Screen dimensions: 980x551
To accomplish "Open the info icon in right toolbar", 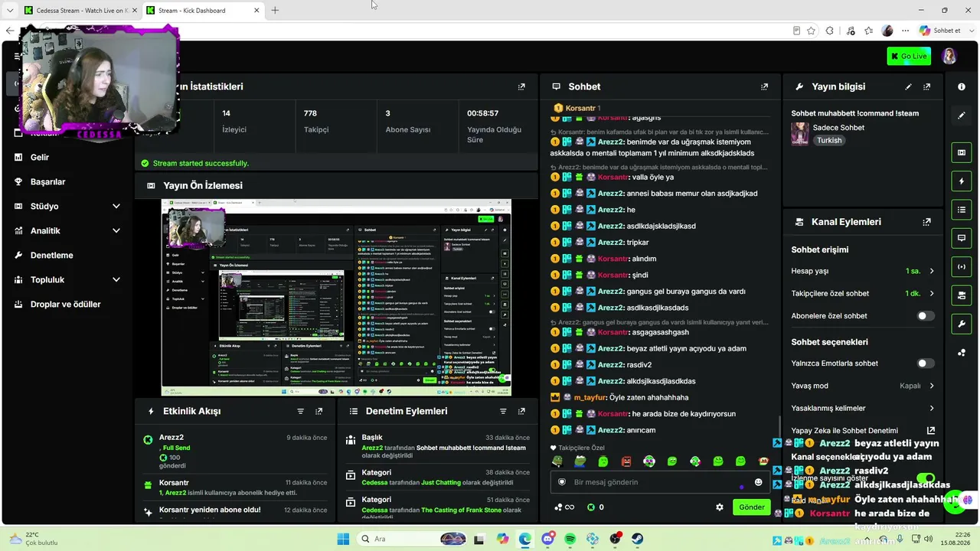I will [x=962, y=87].
